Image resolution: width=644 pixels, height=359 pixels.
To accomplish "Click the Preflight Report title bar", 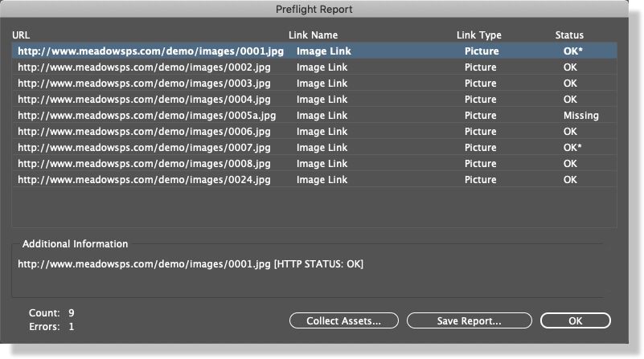I will (x=322, y=10).
